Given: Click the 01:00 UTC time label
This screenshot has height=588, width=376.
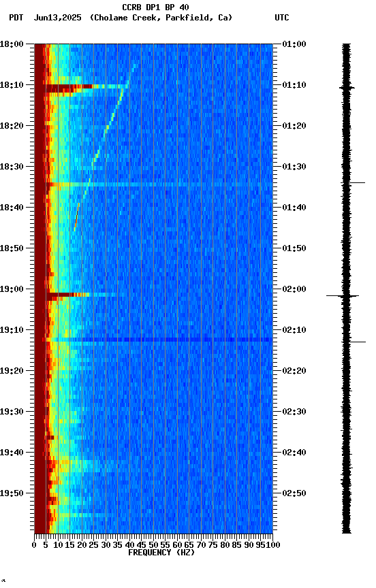Looking at the screenshot, I should coord(294,44).
